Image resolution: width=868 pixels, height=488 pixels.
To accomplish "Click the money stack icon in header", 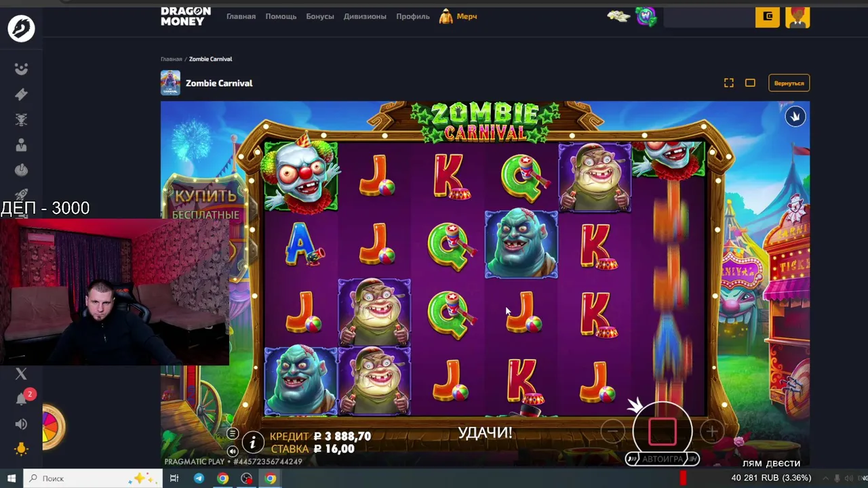I will tap(618, 16).
